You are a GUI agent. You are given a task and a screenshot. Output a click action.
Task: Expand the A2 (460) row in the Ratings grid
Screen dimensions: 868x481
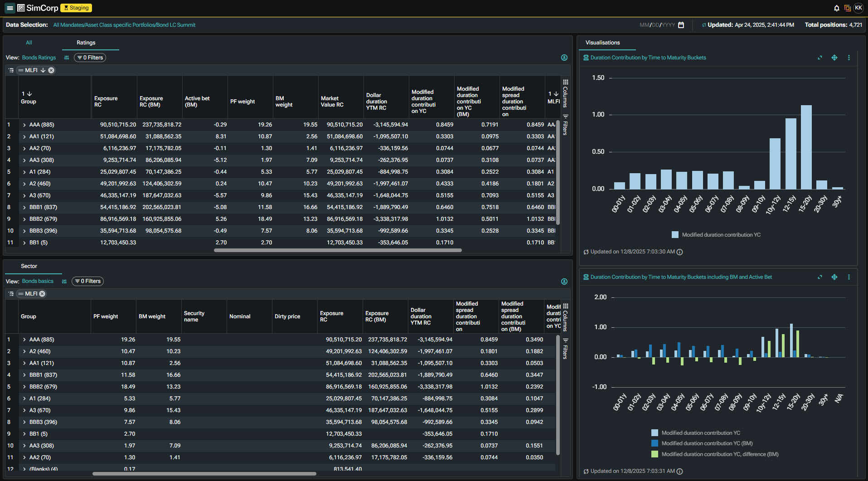click(24, 184)
